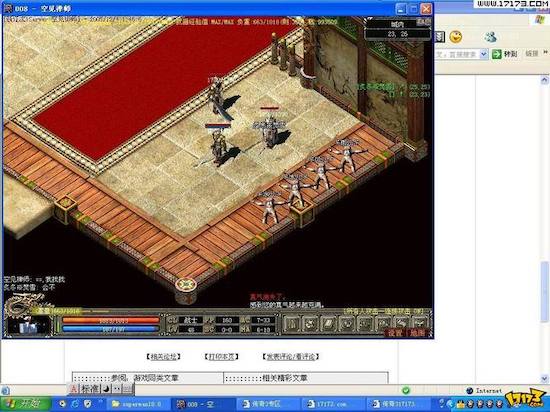Open the browser address bar dropdown arrow
This screenshot has height=412, width=550.
(484, 54)
